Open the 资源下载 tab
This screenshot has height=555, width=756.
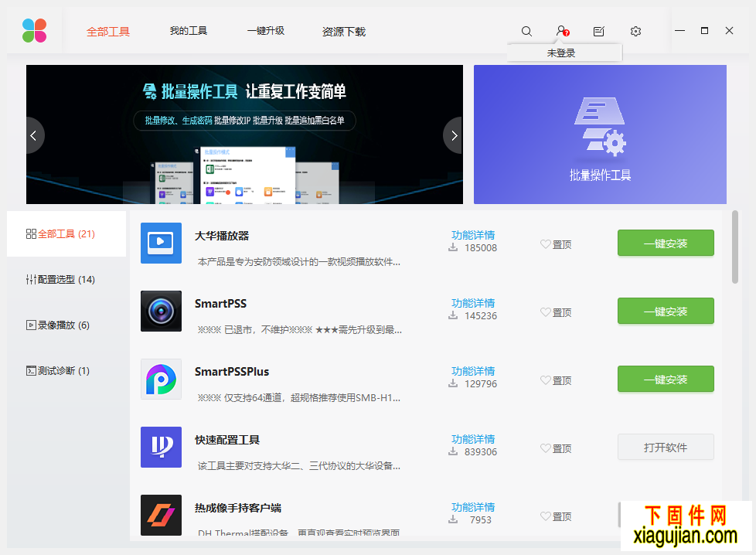(344, 32)
